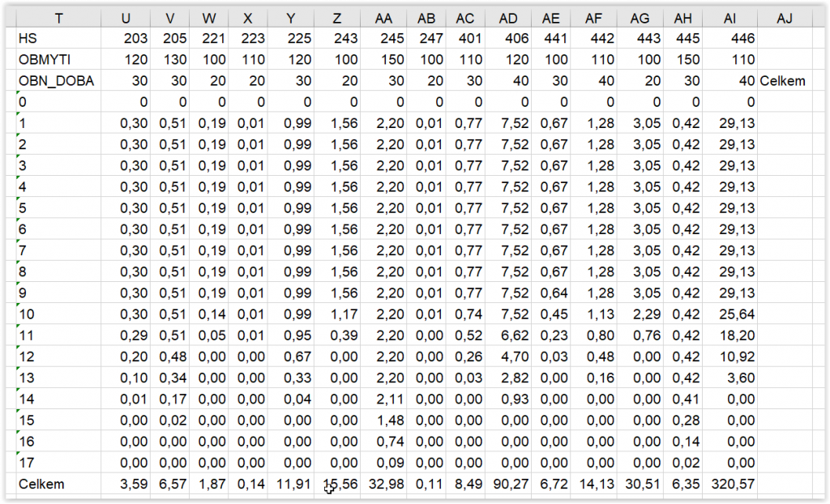The height and width of the screenshot is (504, 830).
Task: Select OBMYTI value 130 in column V
Action: pyautogui.click(x=170, y=59)
